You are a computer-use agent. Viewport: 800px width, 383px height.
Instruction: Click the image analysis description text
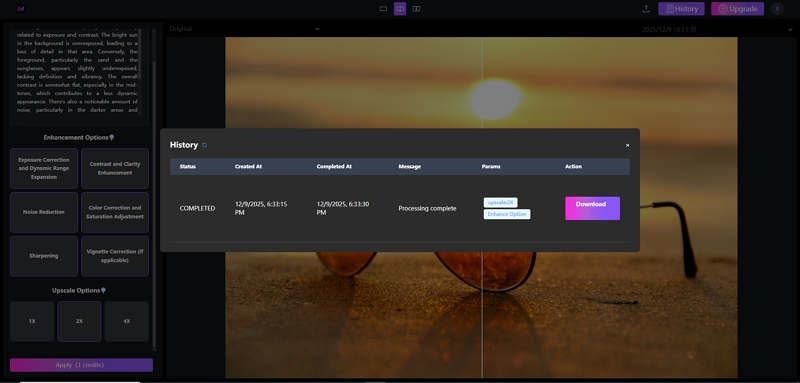(x=77, y=71)
